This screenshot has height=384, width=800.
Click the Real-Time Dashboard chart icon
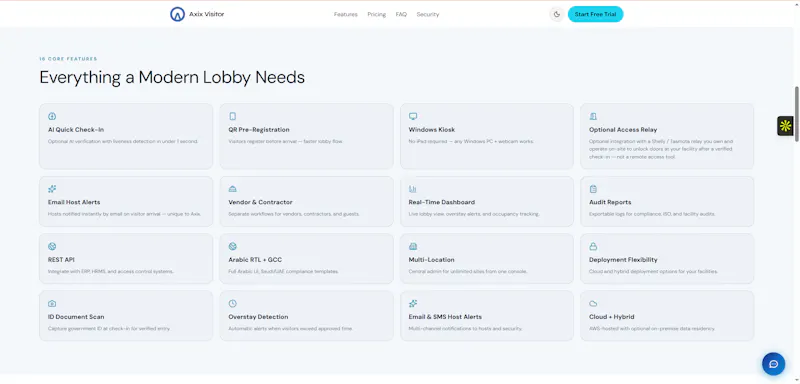(x=413, y=189)
